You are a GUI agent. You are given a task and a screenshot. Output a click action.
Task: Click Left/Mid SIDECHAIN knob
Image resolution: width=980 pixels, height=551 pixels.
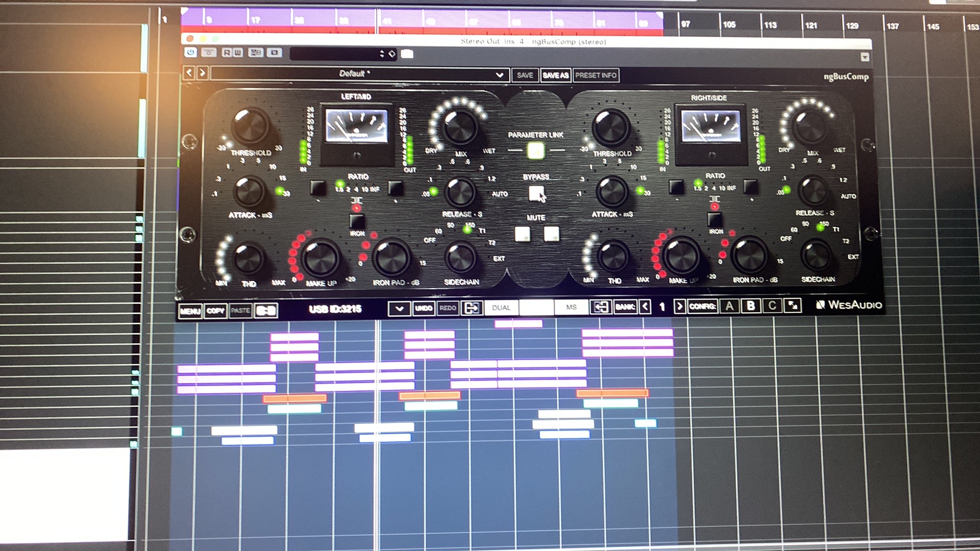tap(460, 258)
